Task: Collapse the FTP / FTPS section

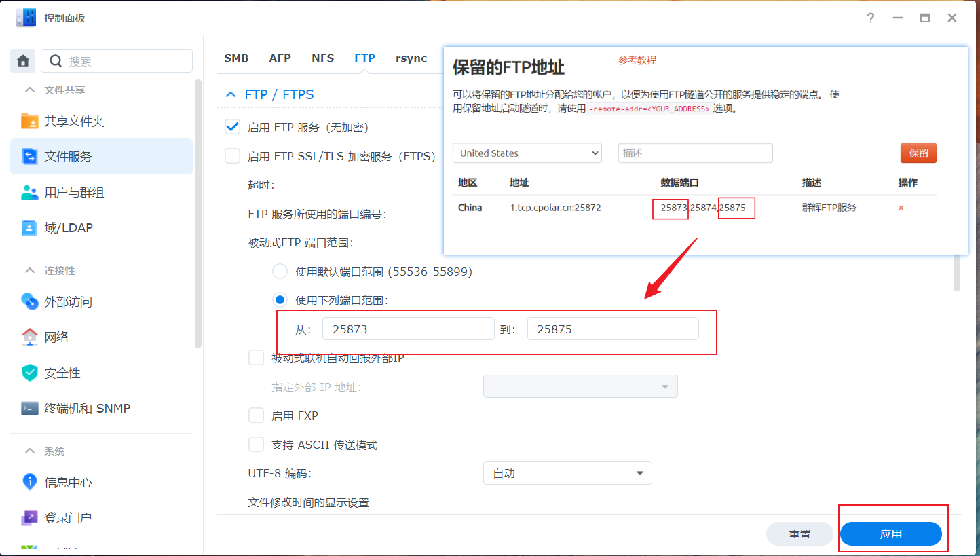Action: (231, 94)
